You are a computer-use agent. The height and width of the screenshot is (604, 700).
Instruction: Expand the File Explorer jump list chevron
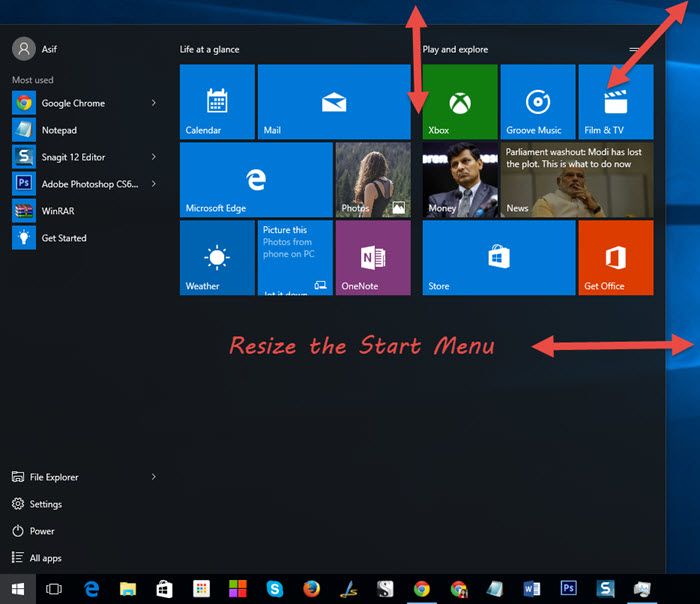tap(154, 477)
